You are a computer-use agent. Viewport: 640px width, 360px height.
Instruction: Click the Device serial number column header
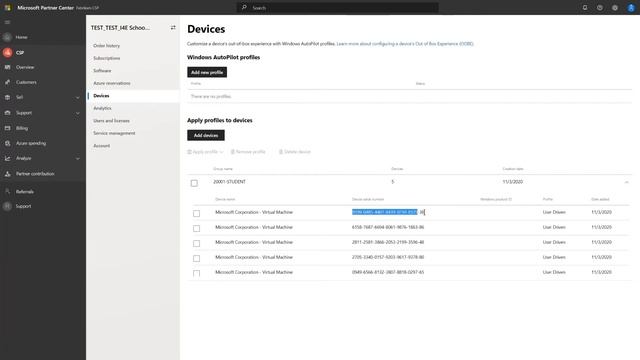pos(368,199)
